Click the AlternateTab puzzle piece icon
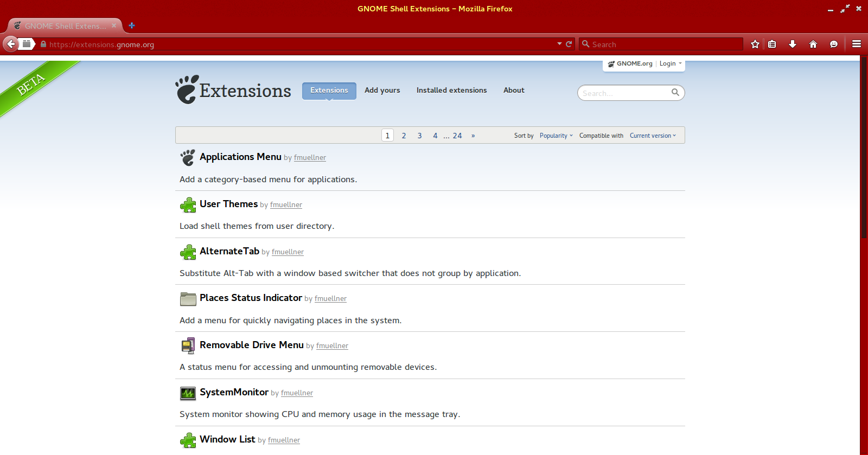Image resolution: width=868 pixels, height=455 pixels. [x=188, y=252]
